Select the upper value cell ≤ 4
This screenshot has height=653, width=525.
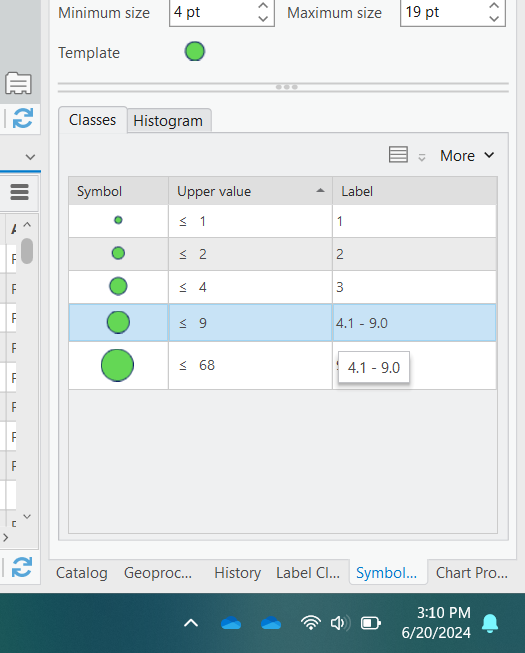click(x=250, y=287)
